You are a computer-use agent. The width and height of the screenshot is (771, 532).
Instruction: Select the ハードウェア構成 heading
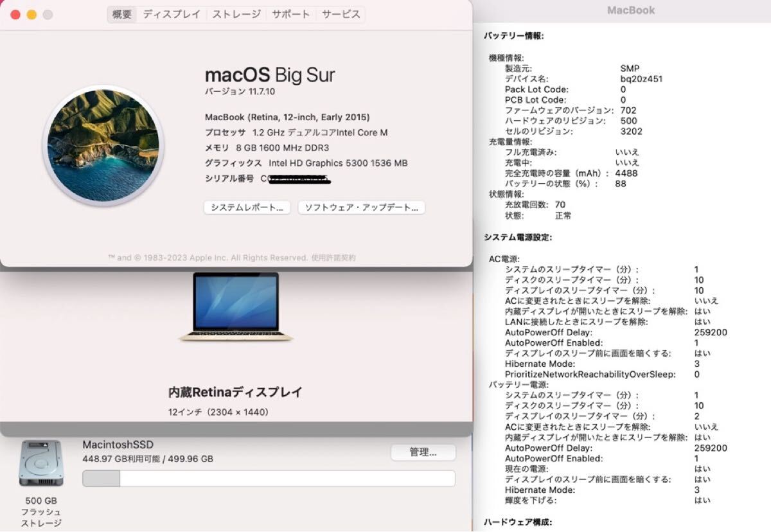coord(517,522)
